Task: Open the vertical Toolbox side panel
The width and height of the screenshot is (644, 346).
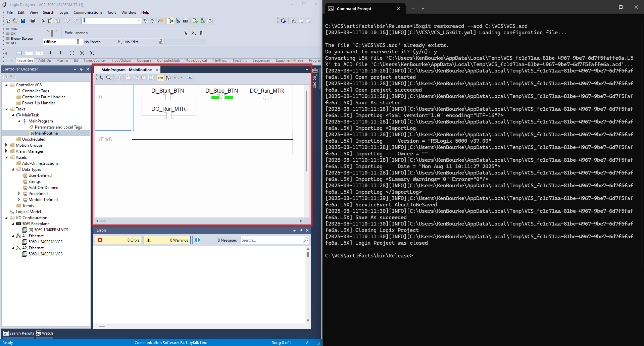Action: click(315, 78)
